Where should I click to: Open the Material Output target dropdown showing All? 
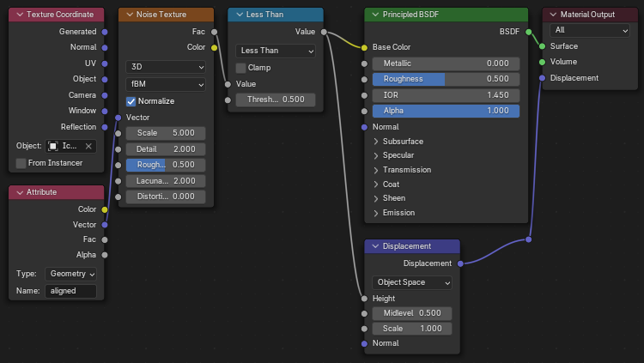590,30
